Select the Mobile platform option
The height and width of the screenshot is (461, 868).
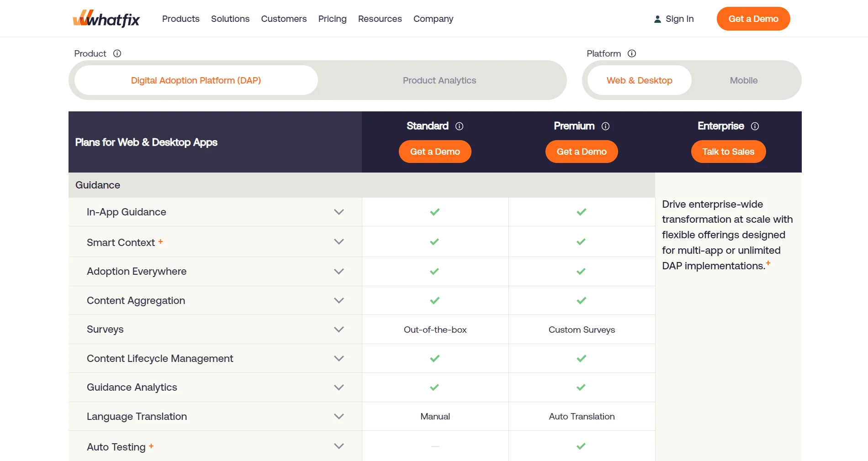click(743, 80)
